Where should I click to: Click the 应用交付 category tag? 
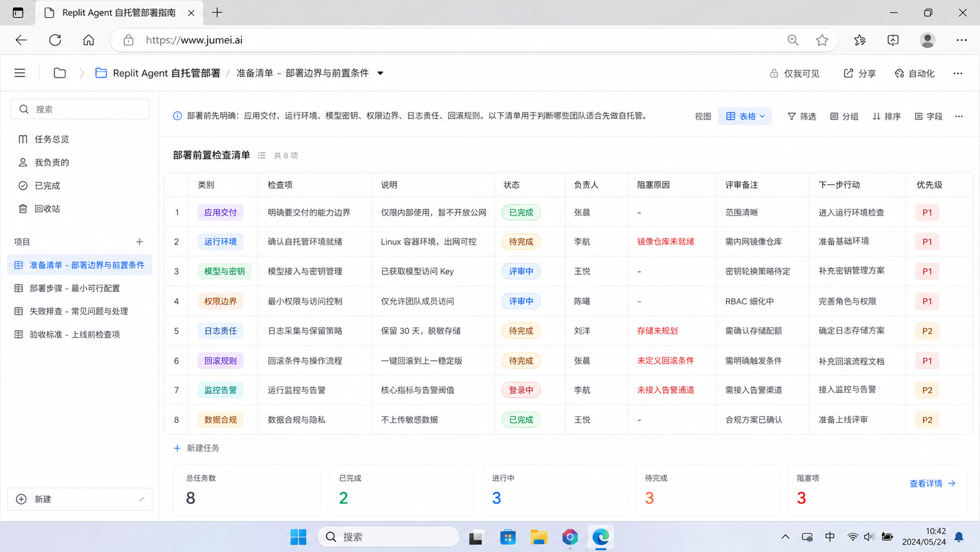220,212
